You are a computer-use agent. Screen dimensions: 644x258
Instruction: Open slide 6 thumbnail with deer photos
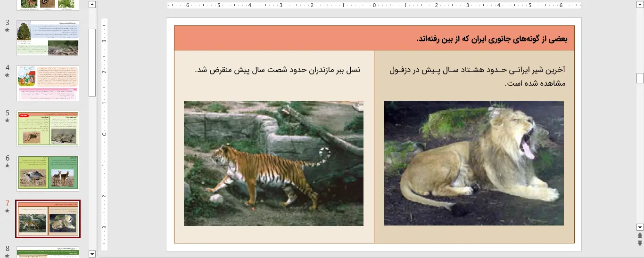pyautogui.click(x=48, y=174)
